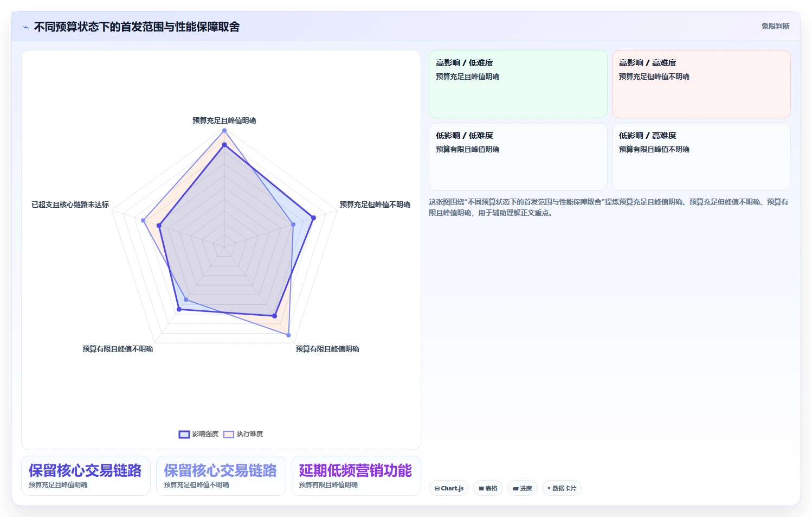The height and width of the screenshot is (517, 812).
Task: Click 影响强度 point on 预算充足但峰值不明确 axis
Action: click(x=313, y=218)
